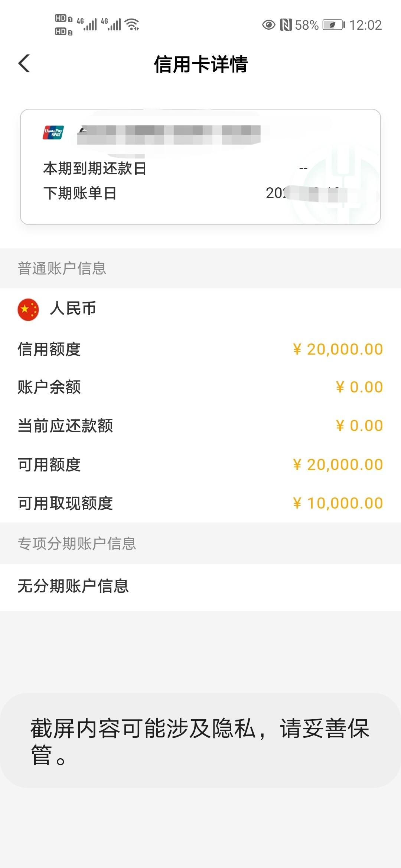Tap the UnionPay logo on card
Image resolution: width=401 pixels, height=868 pixels.
pos(53,132)
